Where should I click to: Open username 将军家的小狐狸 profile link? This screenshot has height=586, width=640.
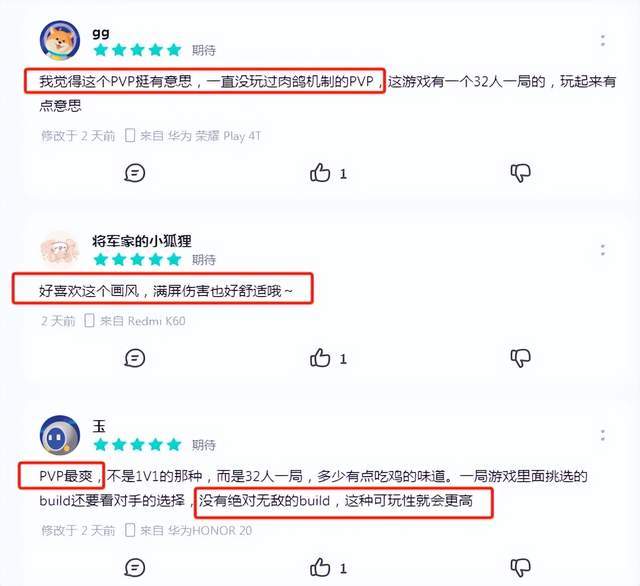pos(142,241)
